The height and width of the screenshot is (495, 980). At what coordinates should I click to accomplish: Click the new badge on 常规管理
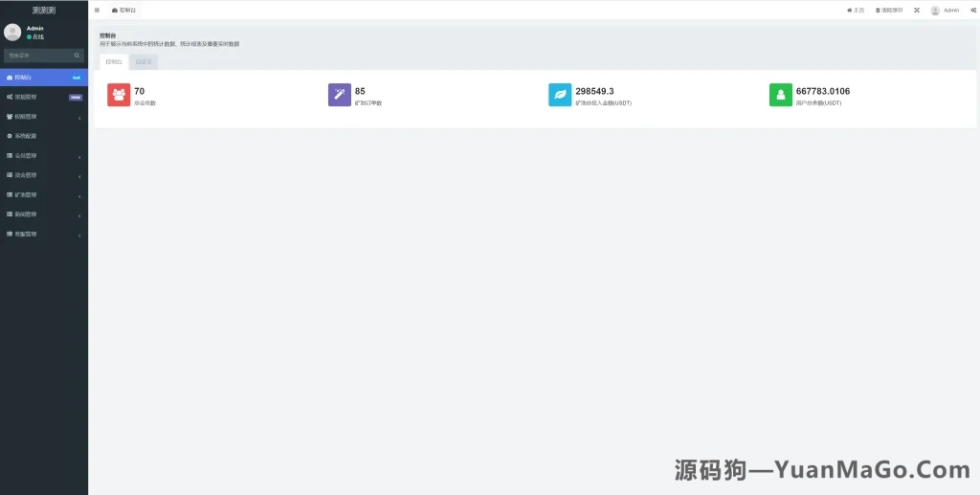click(x=76, y=97)
